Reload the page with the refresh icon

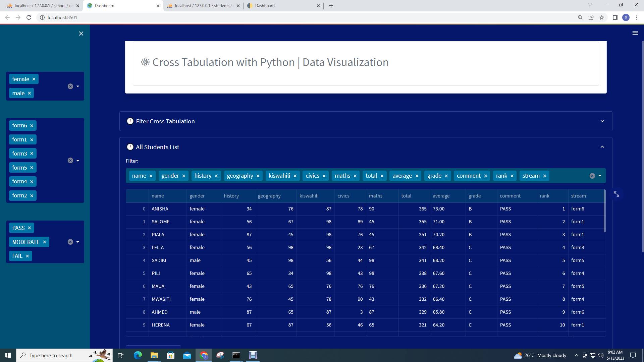(x=29, y=17)
